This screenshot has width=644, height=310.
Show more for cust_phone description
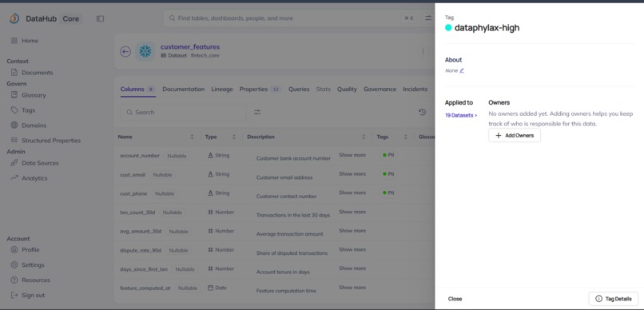click(352, 193)
